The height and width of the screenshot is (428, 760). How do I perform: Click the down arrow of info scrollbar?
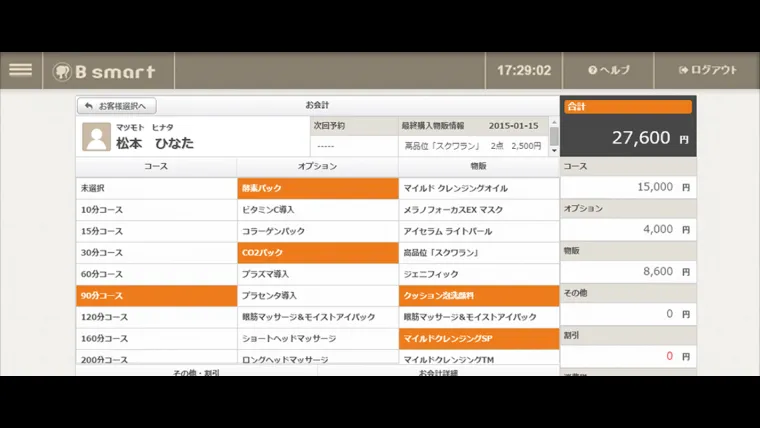(x=554, y=151)
